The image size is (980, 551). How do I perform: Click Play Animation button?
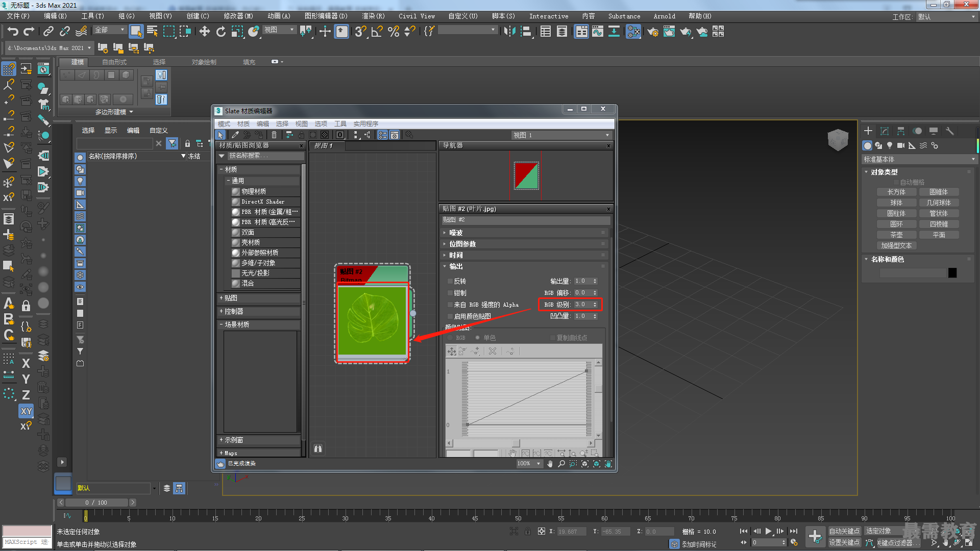769,531
